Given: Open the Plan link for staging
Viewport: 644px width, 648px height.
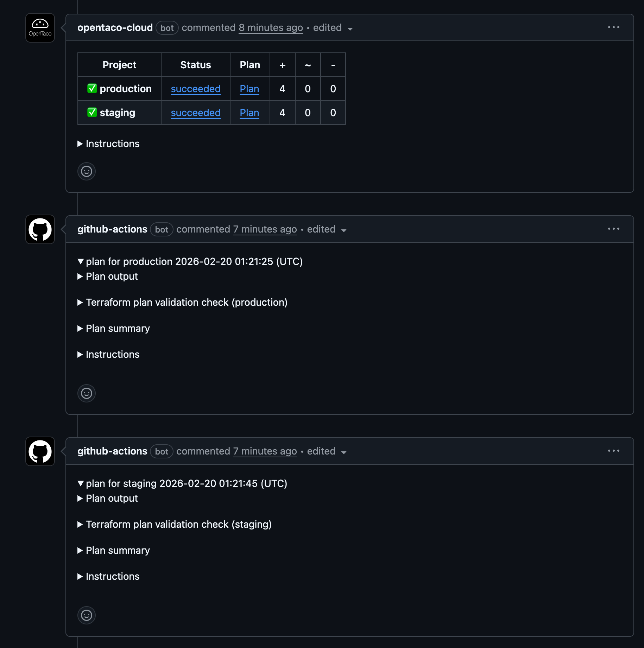Looking at the screenshot, I should 249,113.
